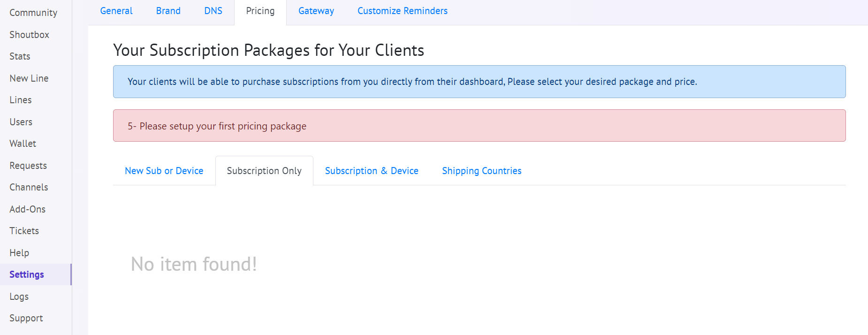Open Requests in the sidebar
This screenshot has height=335, width=868.
point(28,166)
